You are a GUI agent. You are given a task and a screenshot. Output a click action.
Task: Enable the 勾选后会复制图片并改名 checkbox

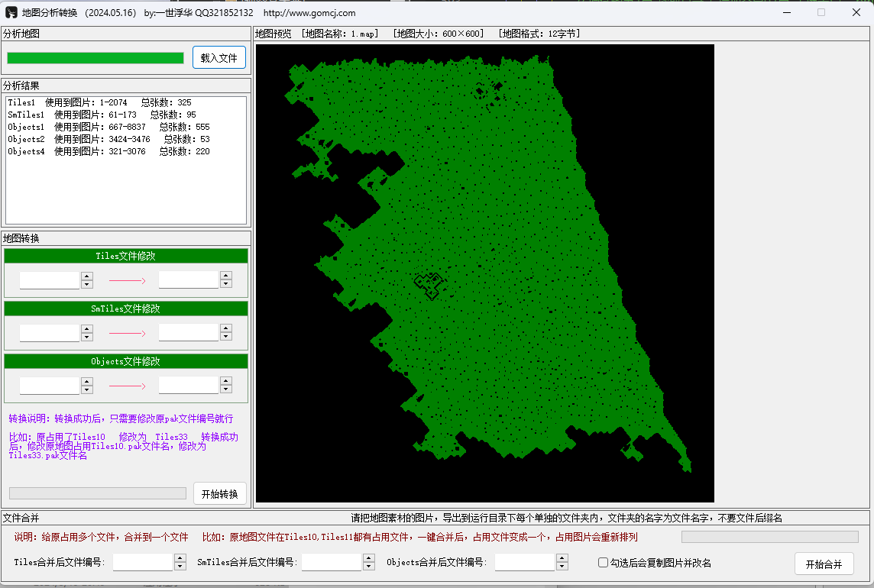tap(603, 562)
